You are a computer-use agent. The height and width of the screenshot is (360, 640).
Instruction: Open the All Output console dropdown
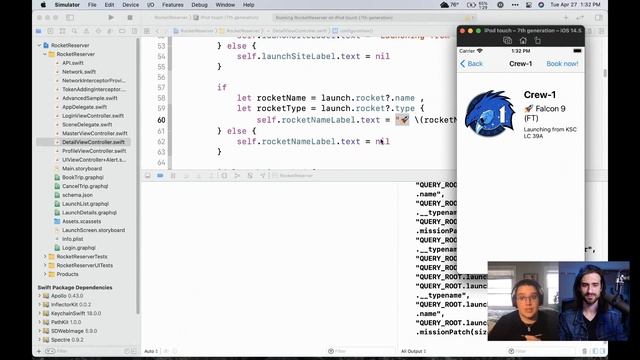(413, 351)
